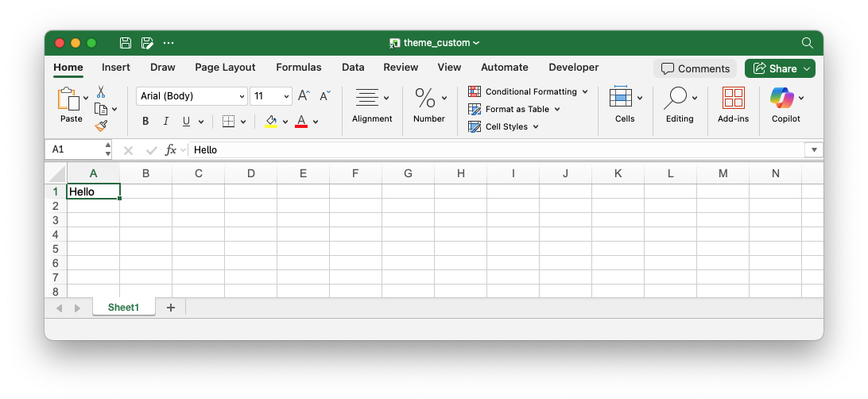Click the Cut scissors icon
Screen dimensions: 868x399
tap(101, 92)
